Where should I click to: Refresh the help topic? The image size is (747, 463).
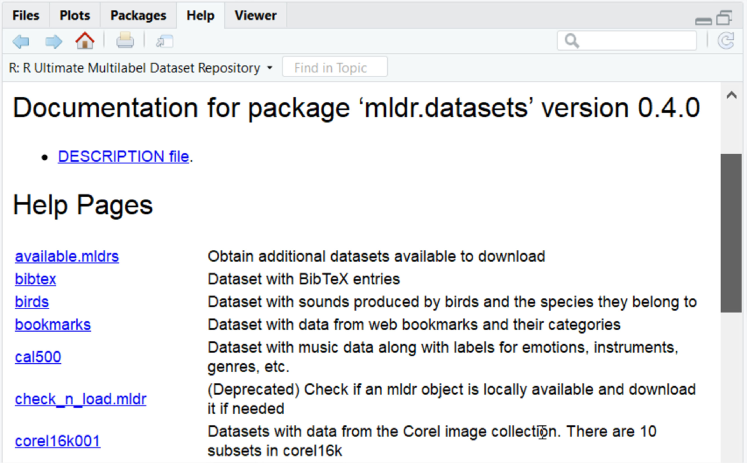point(726,41)
